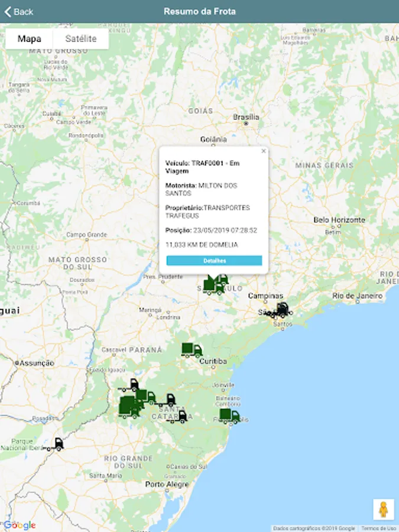Switch map view to Mapa
This screenshot has height=532, width=399.
click(29, 38)
